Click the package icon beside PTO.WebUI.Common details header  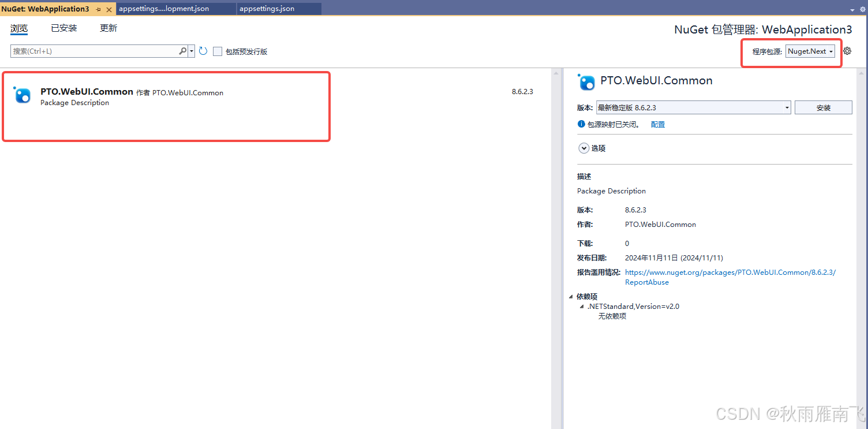coord(586,82)
